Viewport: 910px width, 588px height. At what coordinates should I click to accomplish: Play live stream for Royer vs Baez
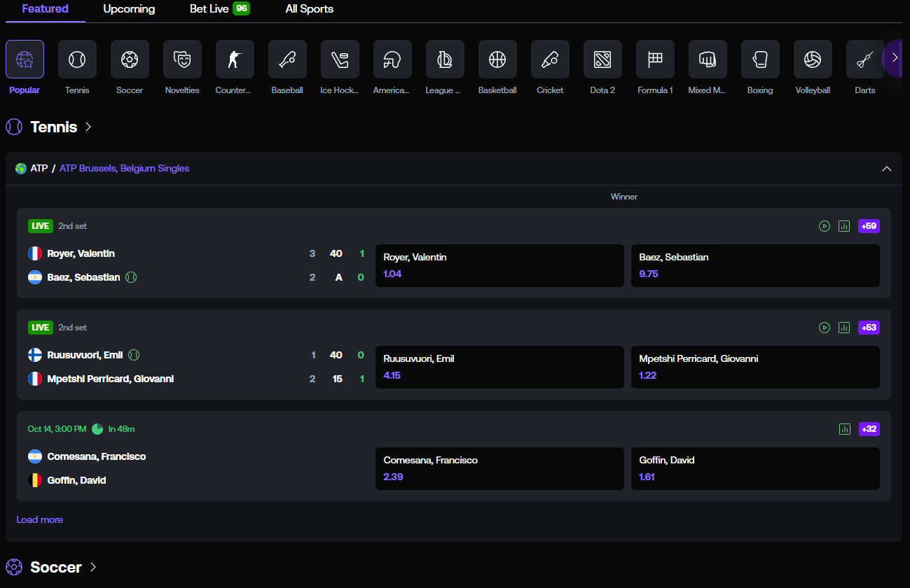825,226
